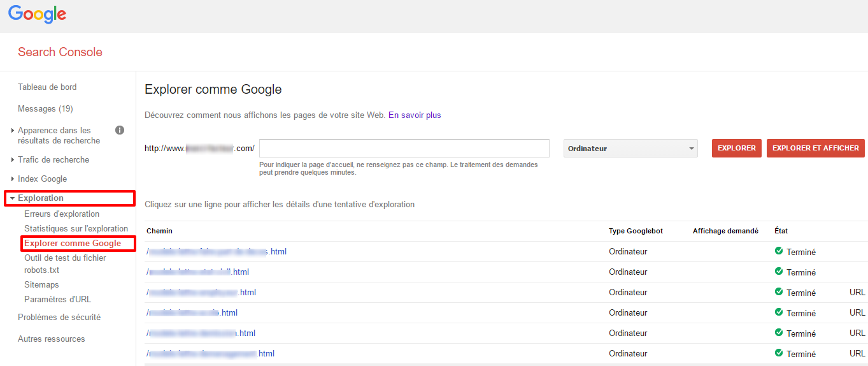Follow the En savoir plus link
The height and width of the screenshot is (366, 868).
click(x=415, y=115)
